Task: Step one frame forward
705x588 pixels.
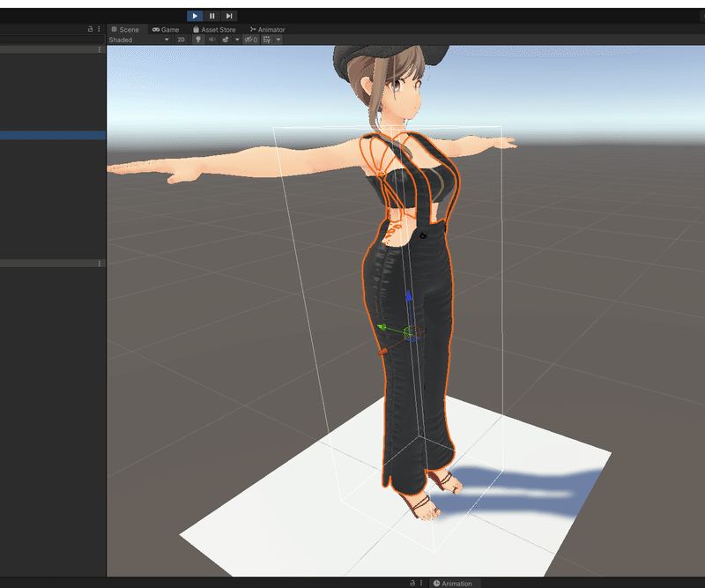Action: point(229,15)
